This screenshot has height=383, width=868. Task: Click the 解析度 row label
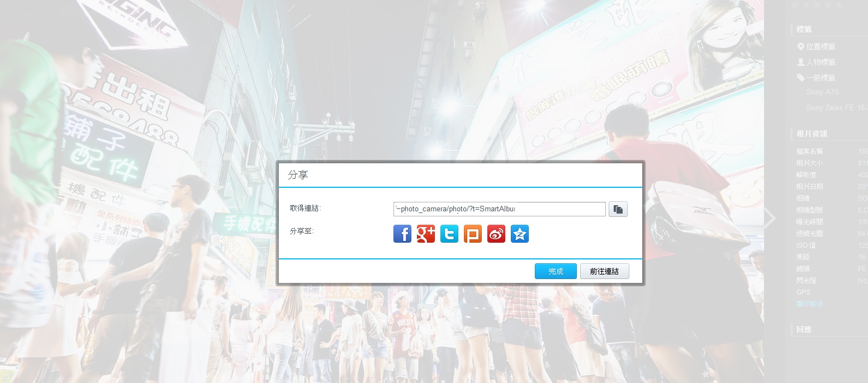point(807,175)
